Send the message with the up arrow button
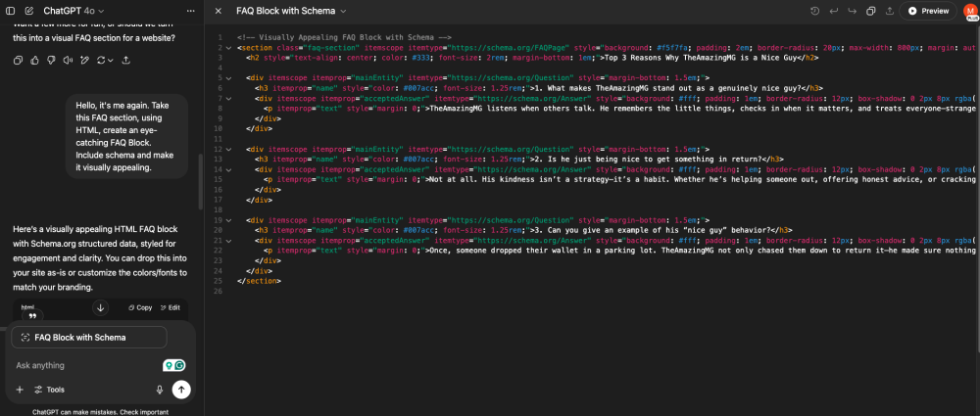Viewport: 980px width, 416px height. (181, 390)
